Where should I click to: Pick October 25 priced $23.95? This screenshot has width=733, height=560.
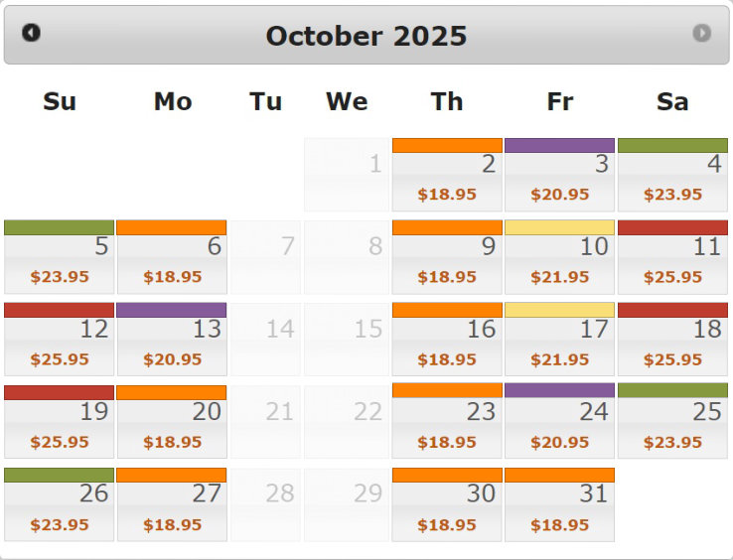[x=672, y=421]
